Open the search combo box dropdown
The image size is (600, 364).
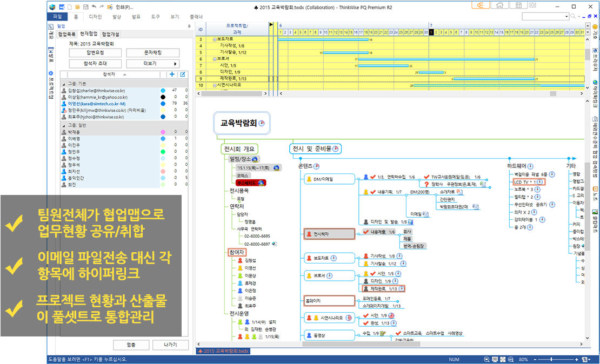[565, 17]
